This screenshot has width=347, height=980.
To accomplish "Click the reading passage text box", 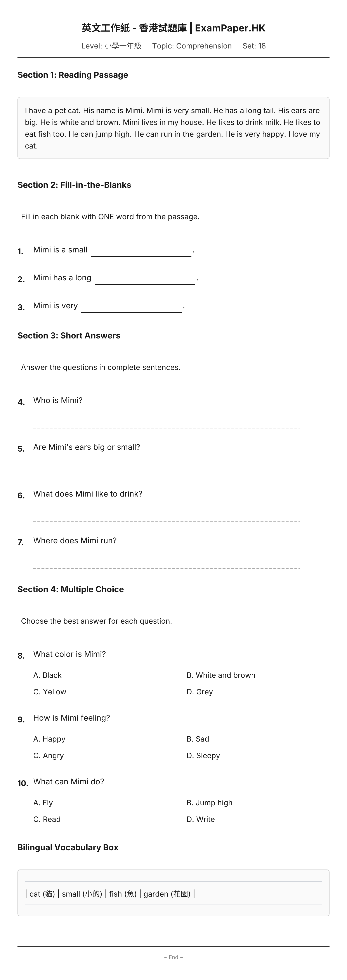I will coord(173,128).
